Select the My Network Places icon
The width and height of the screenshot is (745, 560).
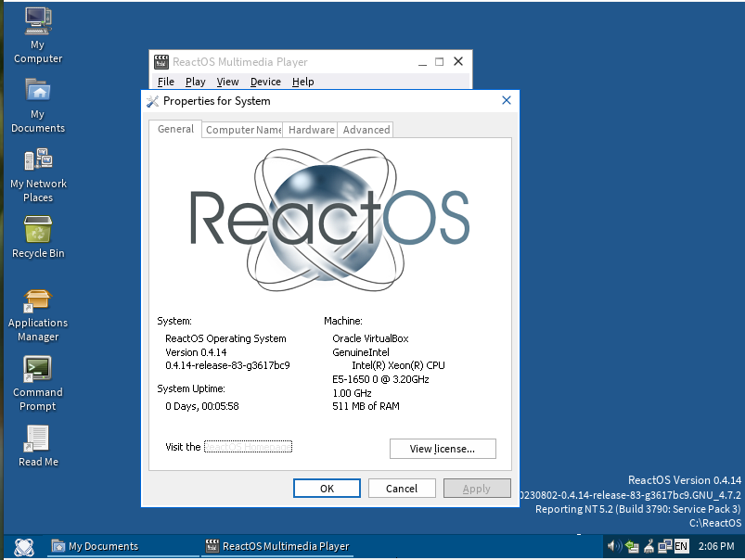pyautogui.click(x=38, y=175)
